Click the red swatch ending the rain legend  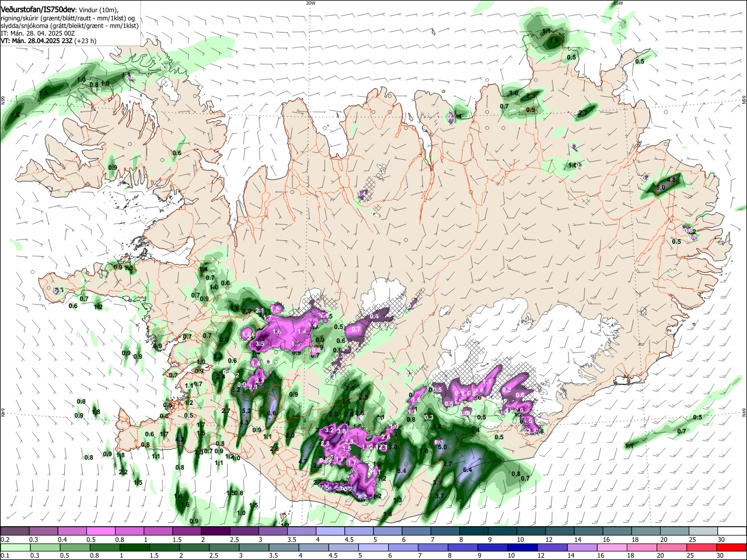(731, 547)
